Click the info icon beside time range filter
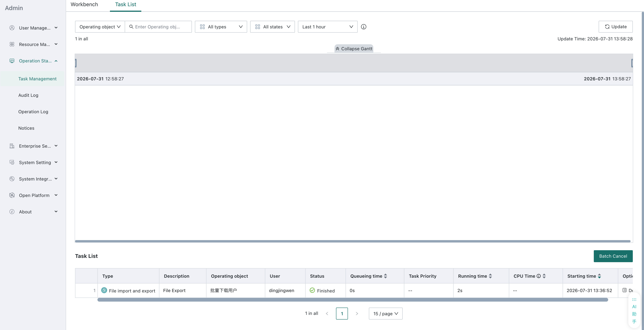 click(363, 27)
